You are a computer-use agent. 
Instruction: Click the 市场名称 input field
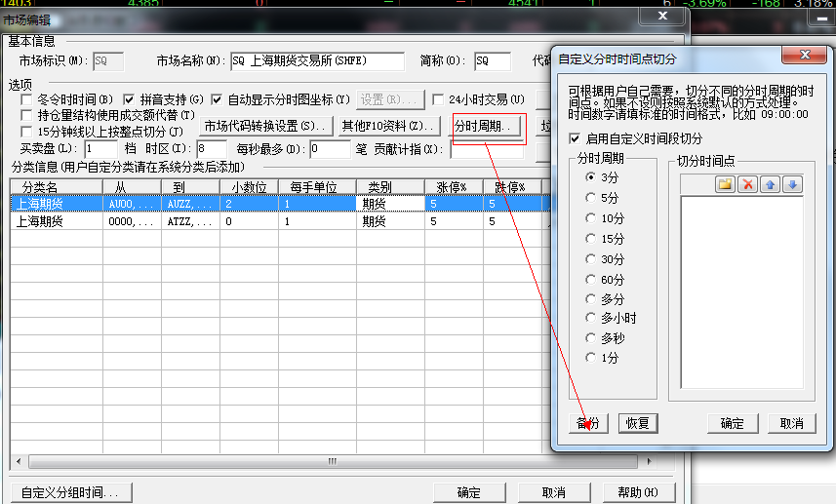(x=317, y=62)
